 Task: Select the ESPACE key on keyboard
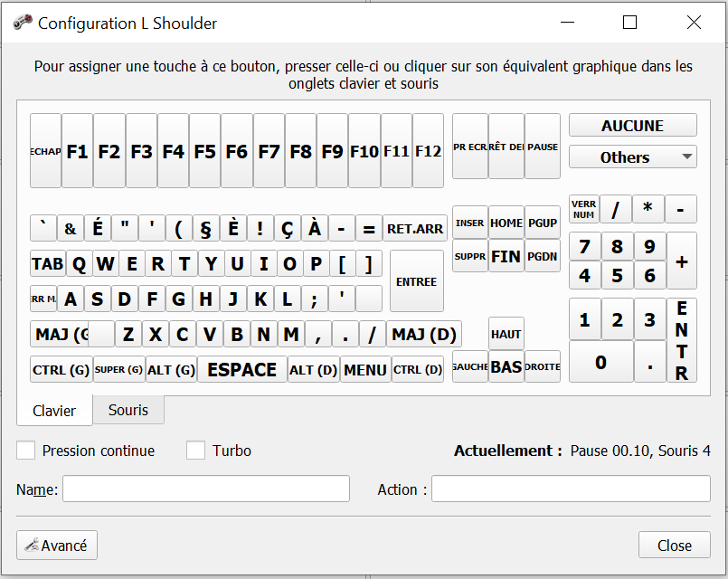(241, 369)
